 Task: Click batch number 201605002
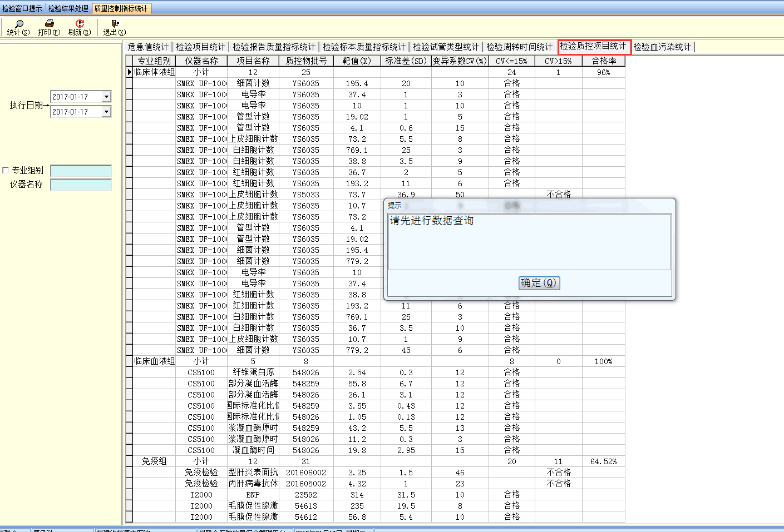[306, 484]
